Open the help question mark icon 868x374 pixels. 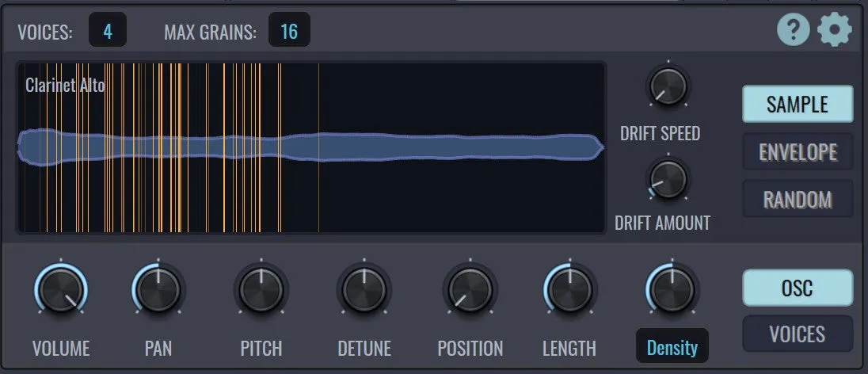[794, 30]
